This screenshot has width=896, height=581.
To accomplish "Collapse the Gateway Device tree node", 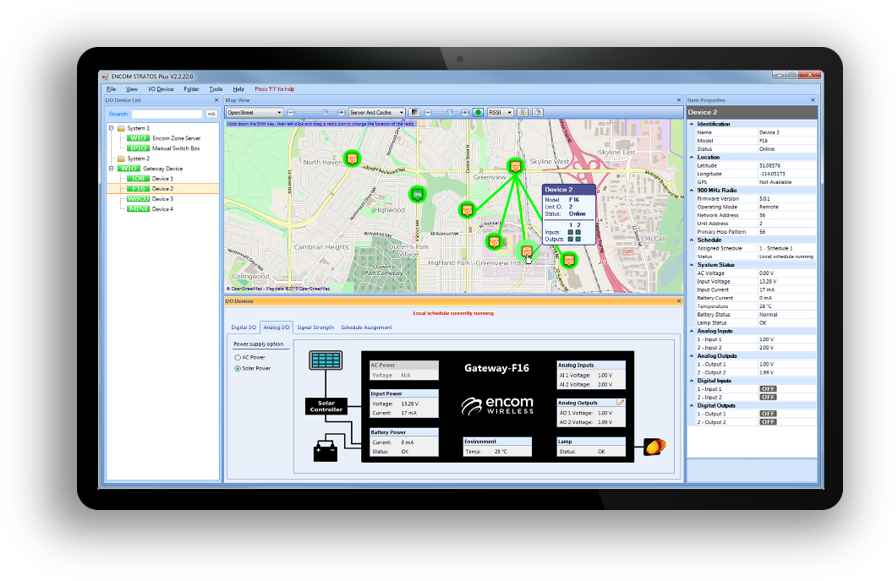I will [x=111, y=169].
